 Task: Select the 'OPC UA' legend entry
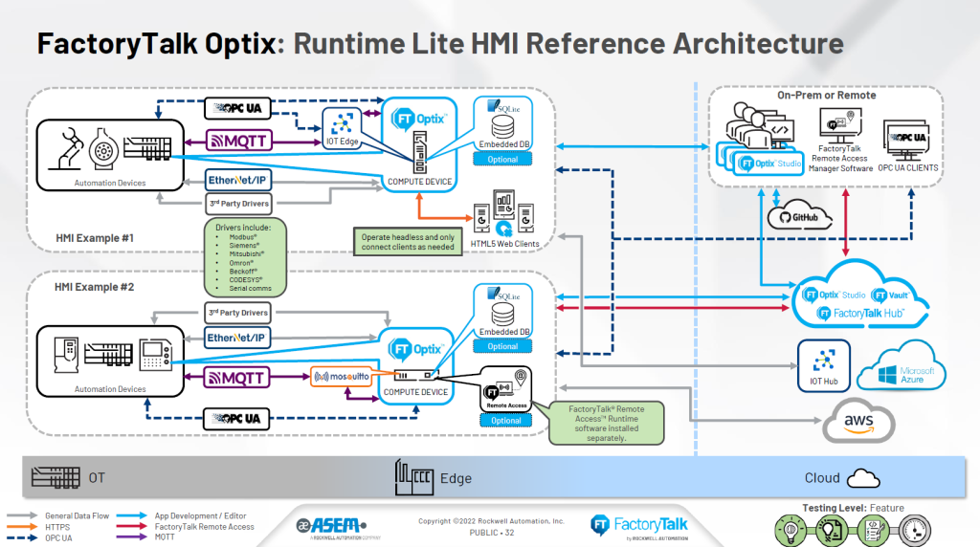pos(58,537)
